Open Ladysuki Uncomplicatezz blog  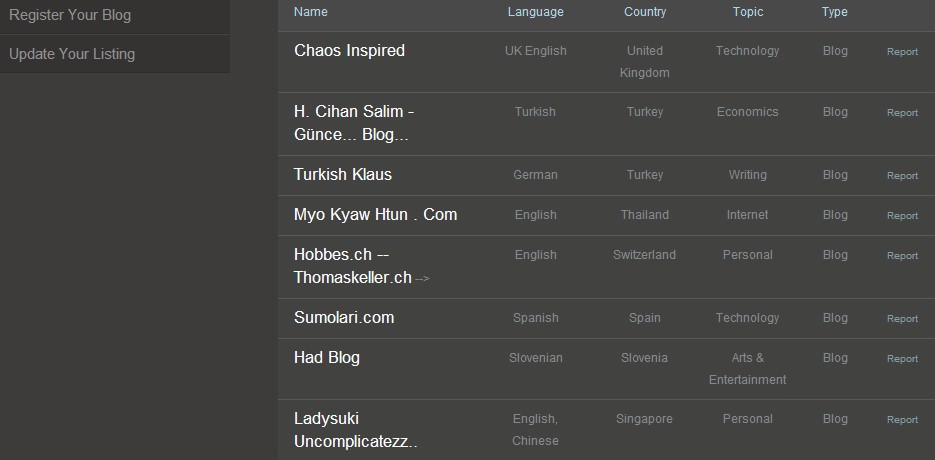pos(355,430)
